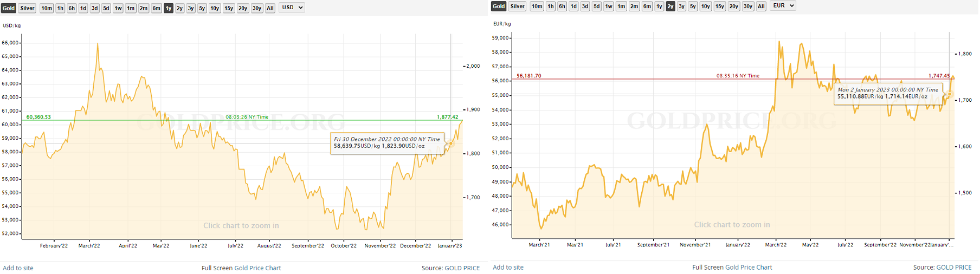Click the active 1y range on USD chart
The width and height of the screenshot is (980, 274).
[x=169, y=8]
